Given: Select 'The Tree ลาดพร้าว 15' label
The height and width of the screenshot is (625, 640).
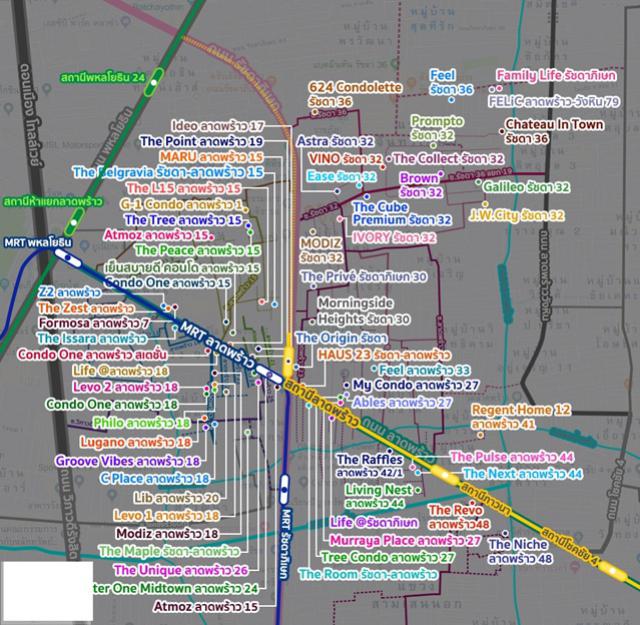Looking at the screenshot, I should click(x=184, y=220).
